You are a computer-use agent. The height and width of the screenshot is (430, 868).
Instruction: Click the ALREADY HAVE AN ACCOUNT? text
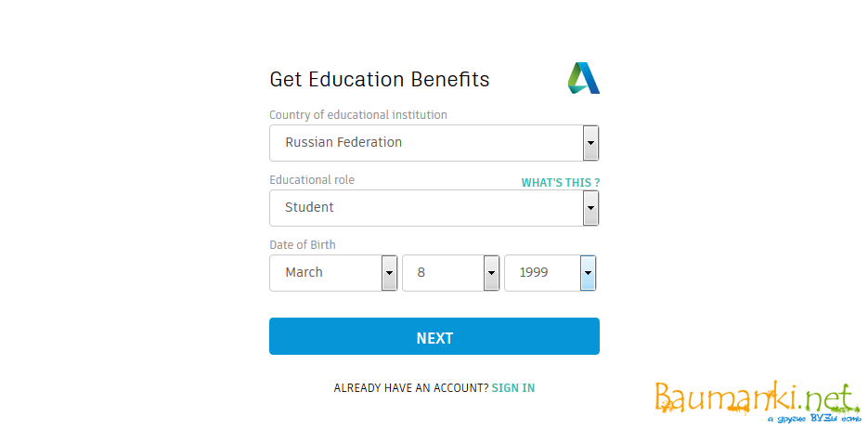click(411, 388)
